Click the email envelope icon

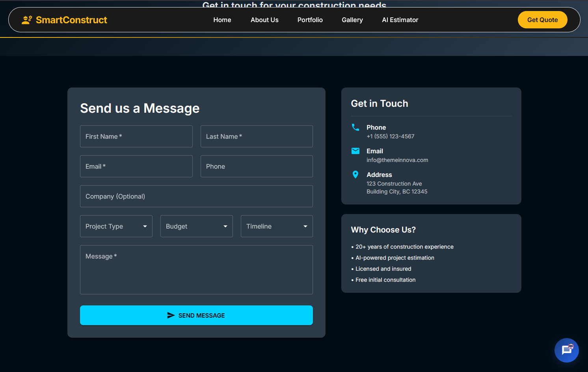pyautogui.click(x=355, y=151)
